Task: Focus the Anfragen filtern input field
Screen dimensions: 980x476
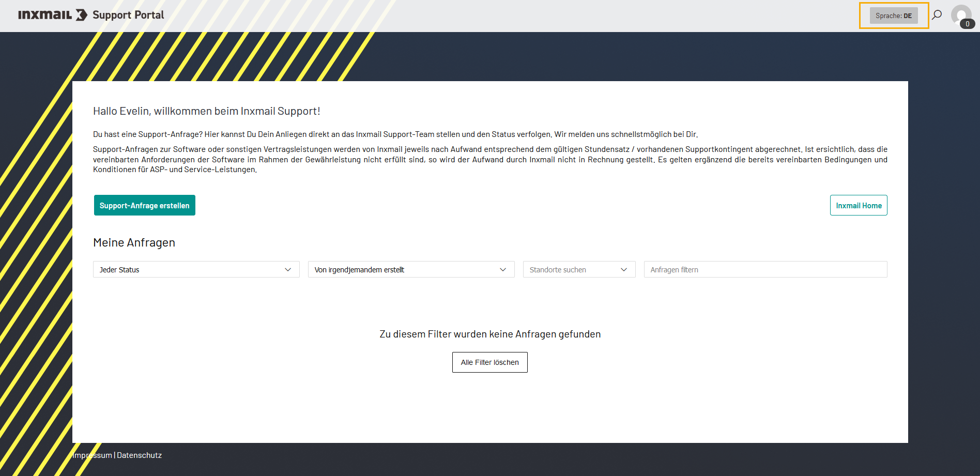Action: pos(765,269)
